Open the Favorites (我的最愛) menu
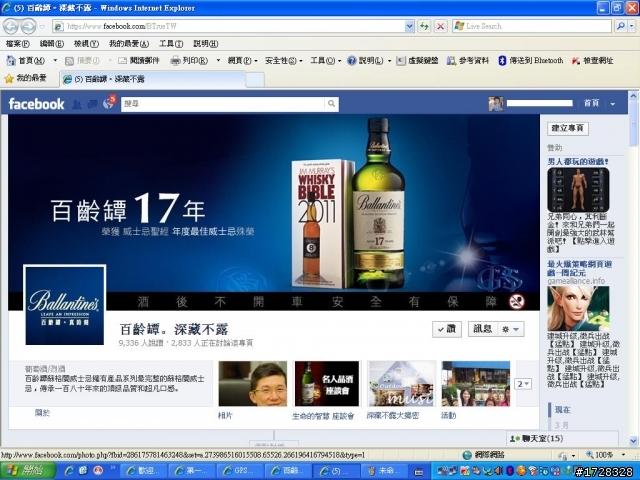Viewport: 640px width, 480px height. click(129, 44)
